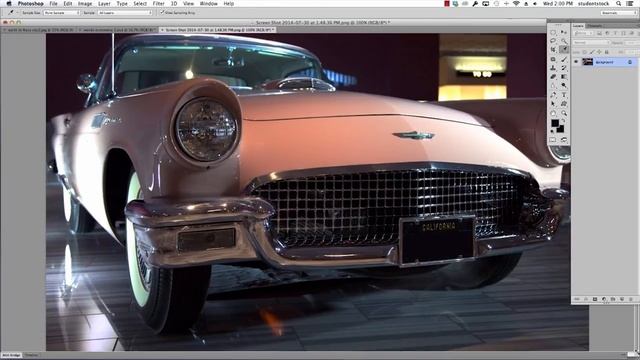640x360 pixels.
Task: Open the Sample Size dropdown
Action: (61, 13)
